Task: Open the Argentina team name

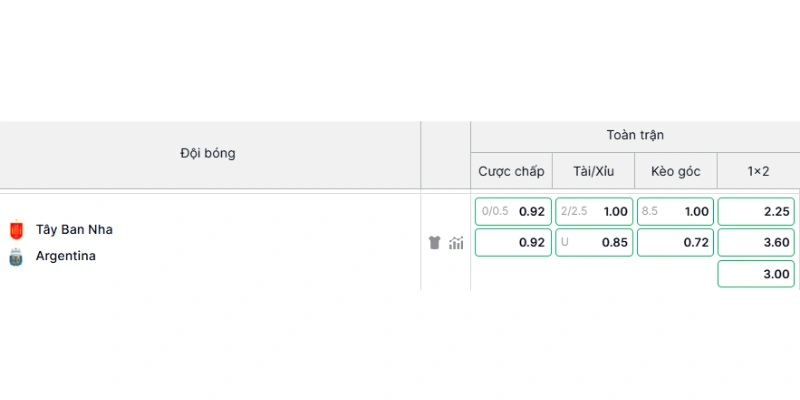Action: (66, 256)
